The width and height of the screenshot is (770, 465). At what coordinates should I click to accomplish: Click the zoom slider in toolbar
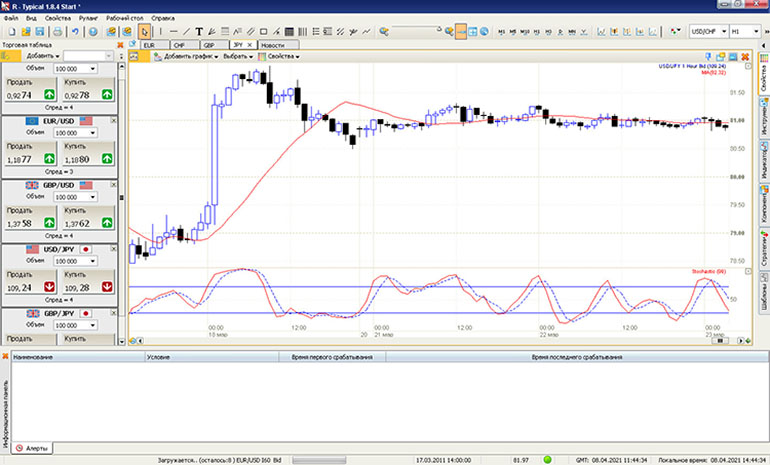415,28
